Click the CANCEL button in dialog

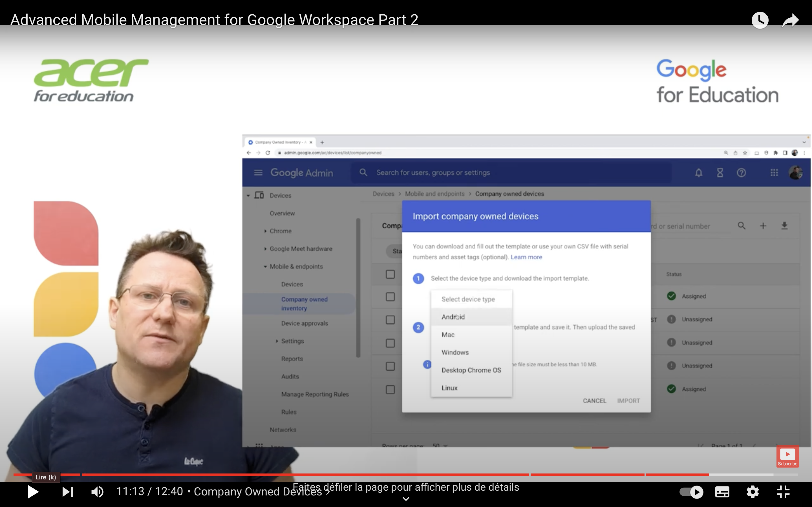pos(594,401)
